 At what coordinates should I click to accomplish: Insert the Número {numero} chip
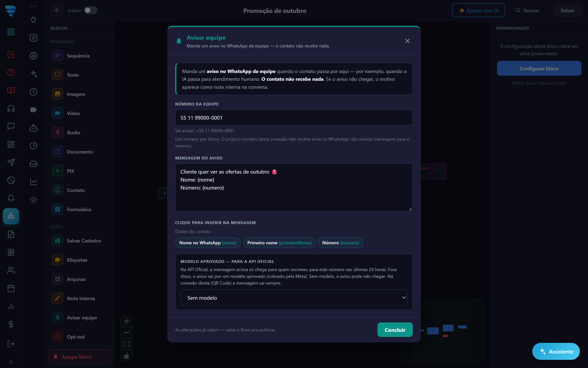pos(340,243)
